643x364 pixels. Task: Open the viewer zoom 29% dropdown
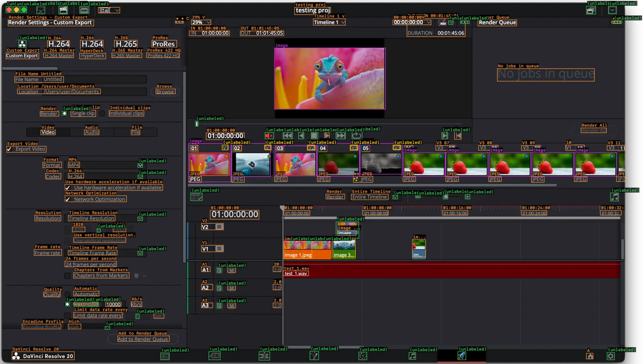tap(201, 22)
